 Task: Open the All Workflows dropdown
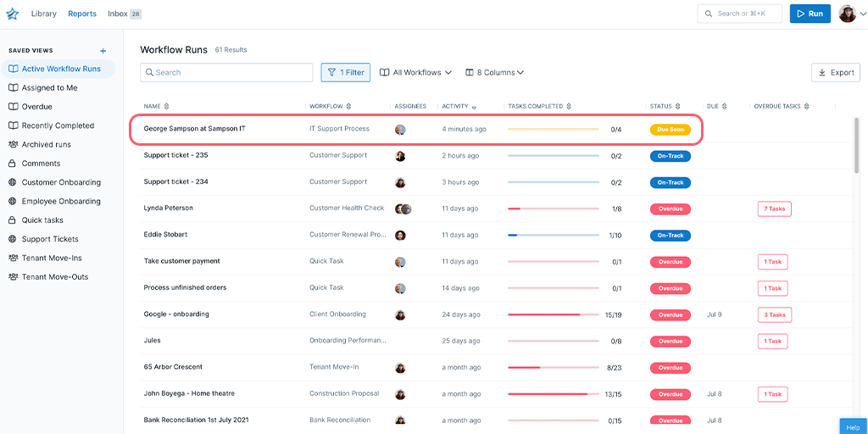coord(415,73)
